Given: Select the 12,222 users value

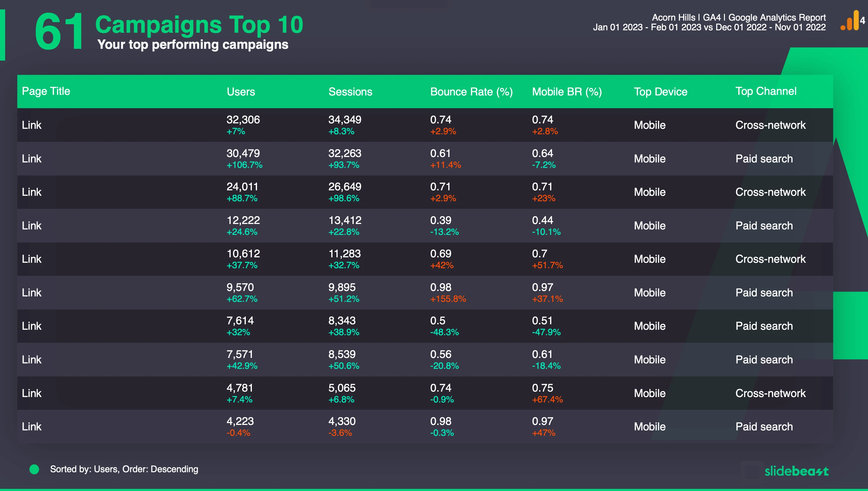Looking at the screenshot, I should (243, 220).
